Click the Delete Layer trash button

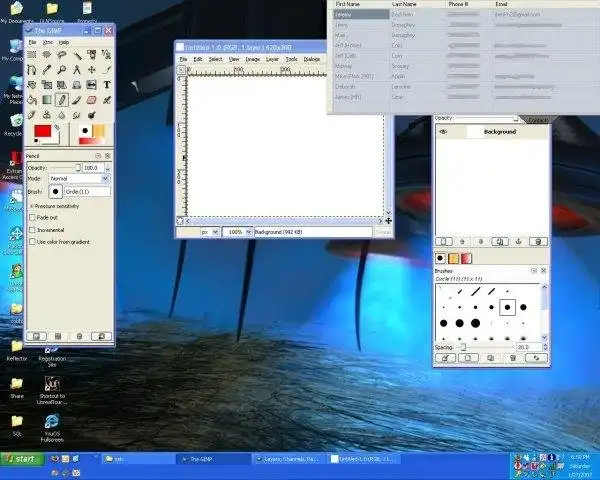click(x=538, y=242)
